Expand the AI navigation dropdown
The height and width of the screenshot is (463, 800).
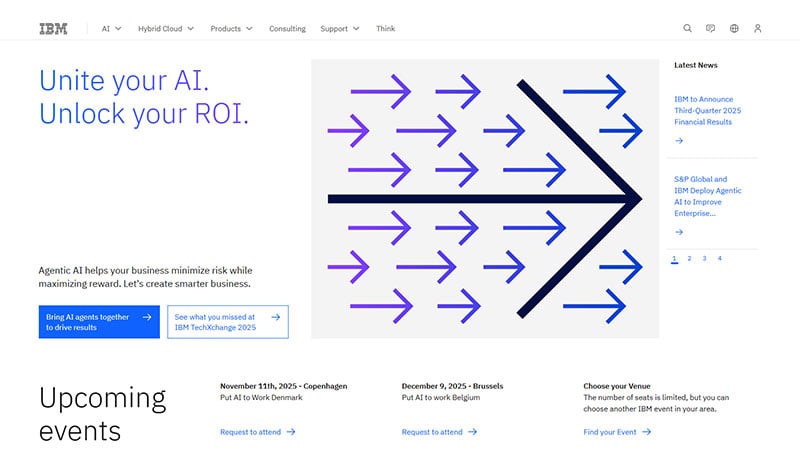click(x=111, y=29)
